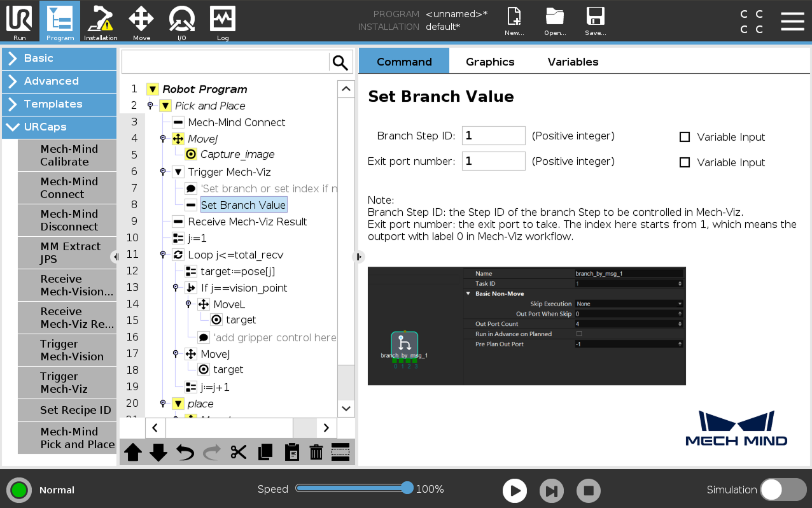Image resolution: width=812 pixels, height=508 pixels.
Task: Expand the Basic section
Action: click(x=59, y=58)
